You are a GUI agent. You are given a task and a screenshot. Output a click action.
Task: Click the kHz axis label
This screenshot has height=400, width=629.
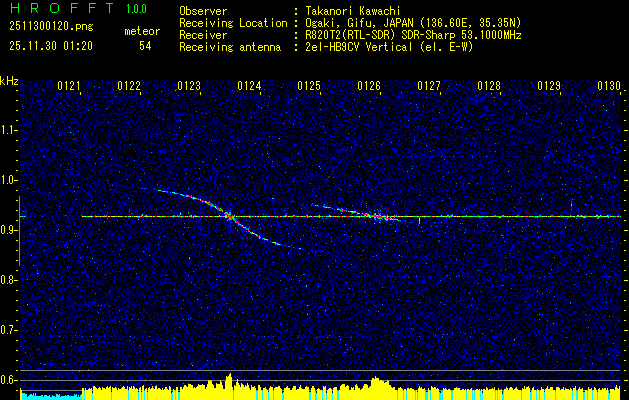click(9, 81)
